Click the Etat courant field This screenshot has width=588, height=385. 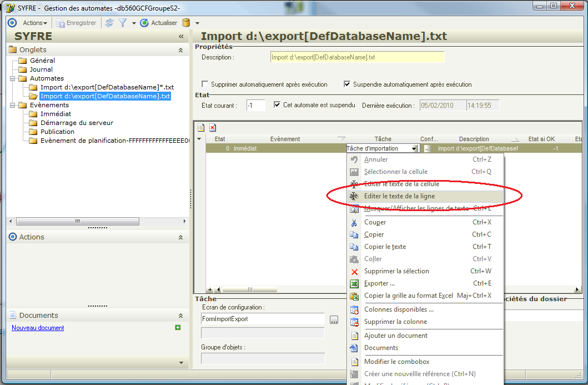[256, 106]
